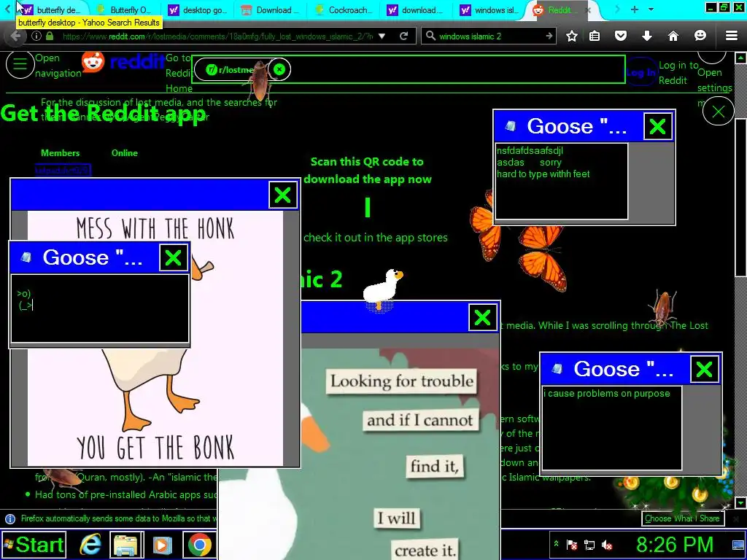
Task: Click the search box containing 'windows islamic 2'
Action: tap(489, 36)
